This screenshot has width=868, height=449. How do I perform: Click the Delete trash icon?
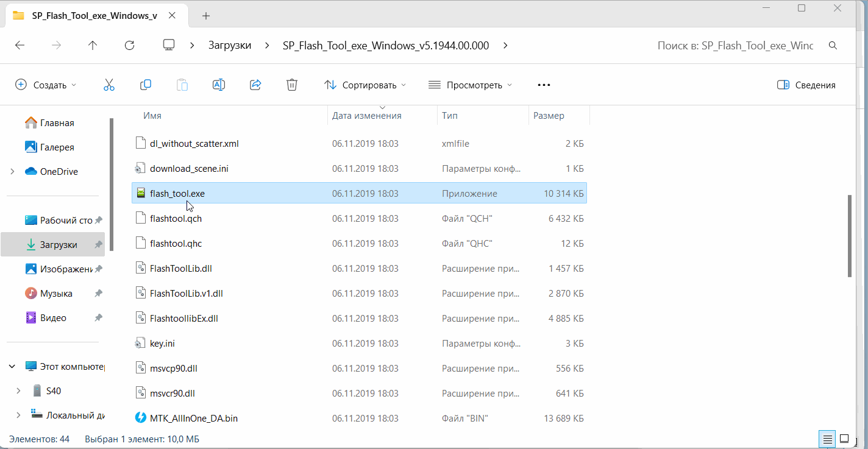point(292,85)
